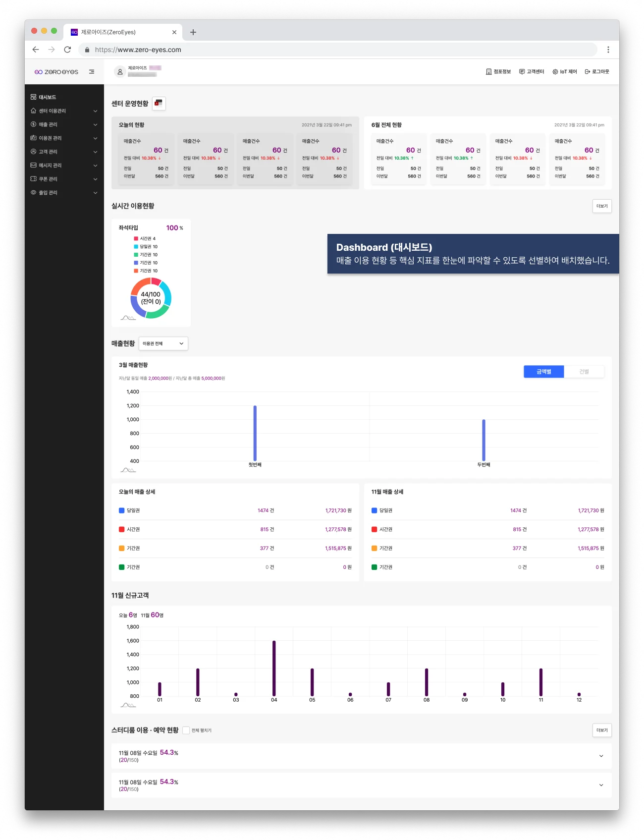Select 대시보드 in the sidebar
This screenshot has height=840, width=644.
point(48,97)
